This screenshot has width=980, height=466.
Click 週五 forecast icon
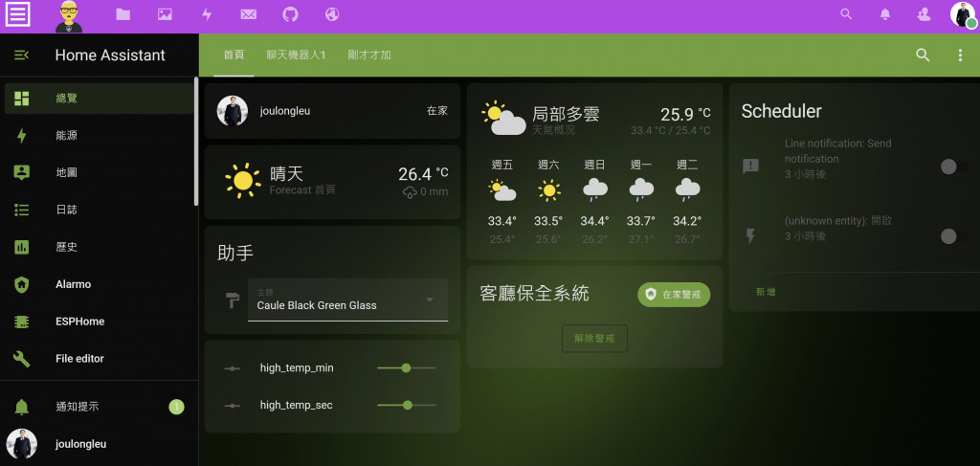point(502,189)
